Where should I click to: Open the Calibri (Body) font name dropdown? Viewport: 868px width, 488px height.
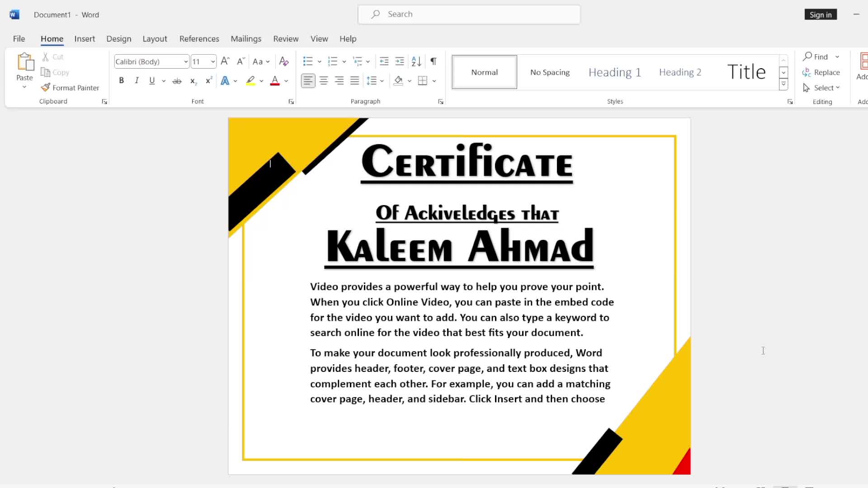186,62
